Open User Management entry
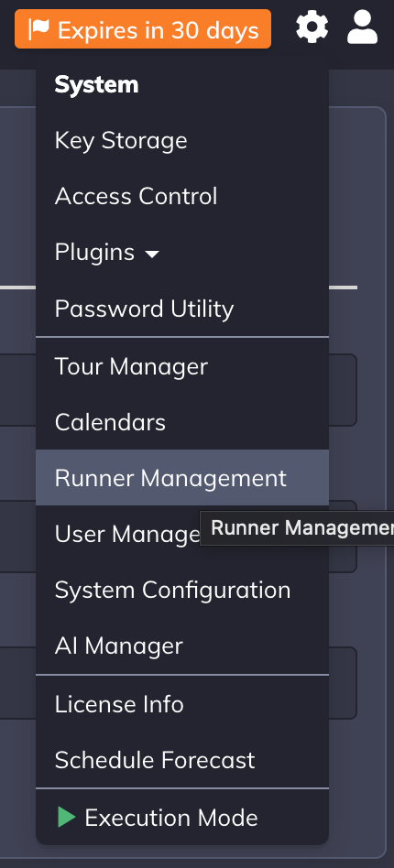 click(x=182, y=534)
